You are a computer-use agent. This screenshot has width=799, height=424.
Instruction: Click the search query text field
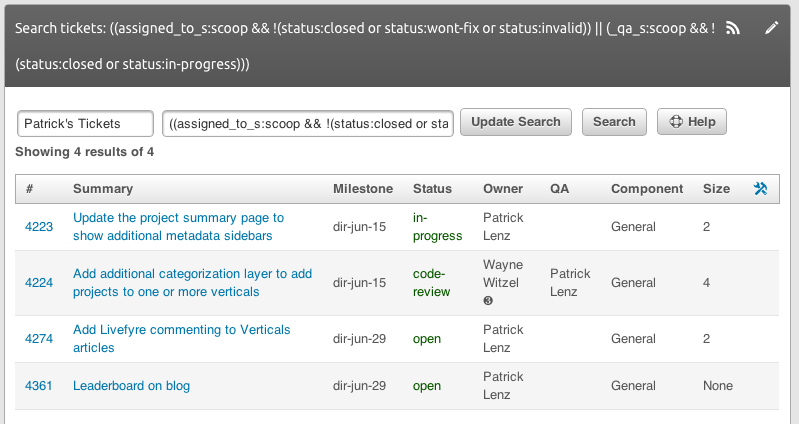(308, 123)
